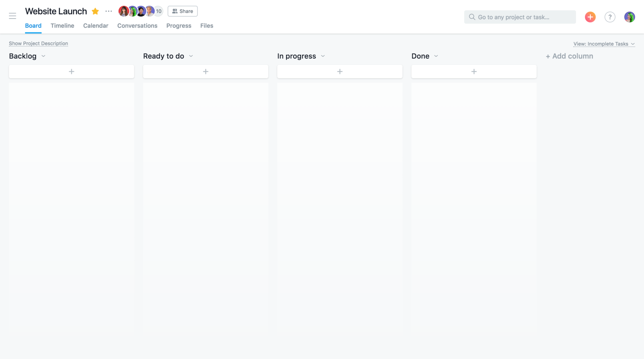Open the View: Incomplete Tasks dropdown

coord(604,44)
